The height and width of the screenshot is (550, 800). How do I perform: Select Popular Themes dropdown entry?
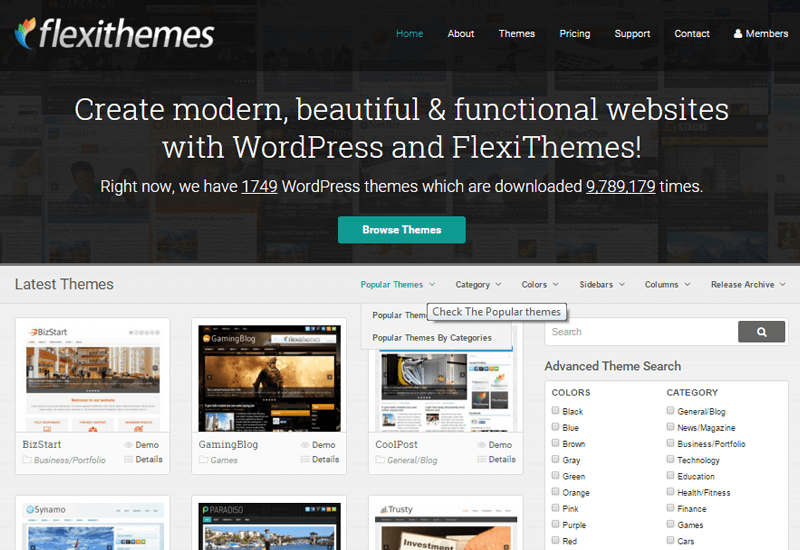399,315
